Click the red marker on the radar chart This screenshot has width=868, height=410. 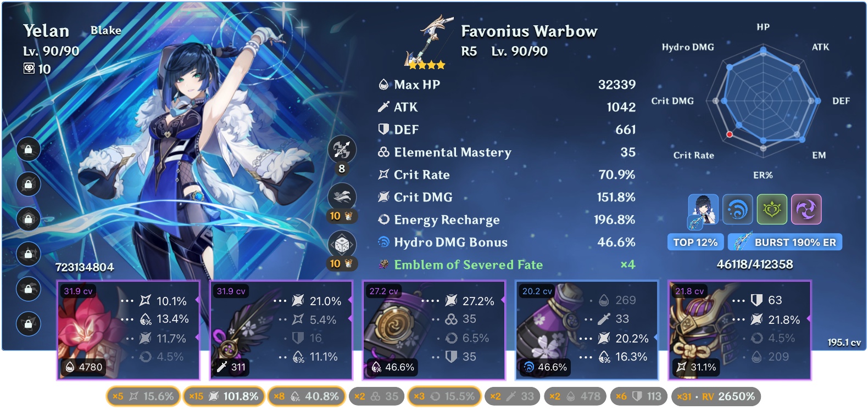[730, 134]
